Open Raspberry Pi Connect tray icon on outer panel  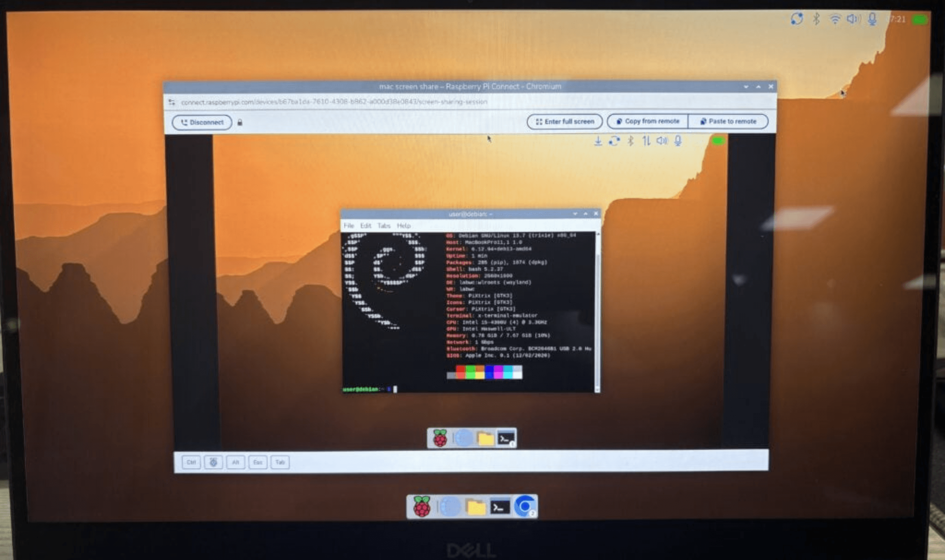click(x=797, y=19)
